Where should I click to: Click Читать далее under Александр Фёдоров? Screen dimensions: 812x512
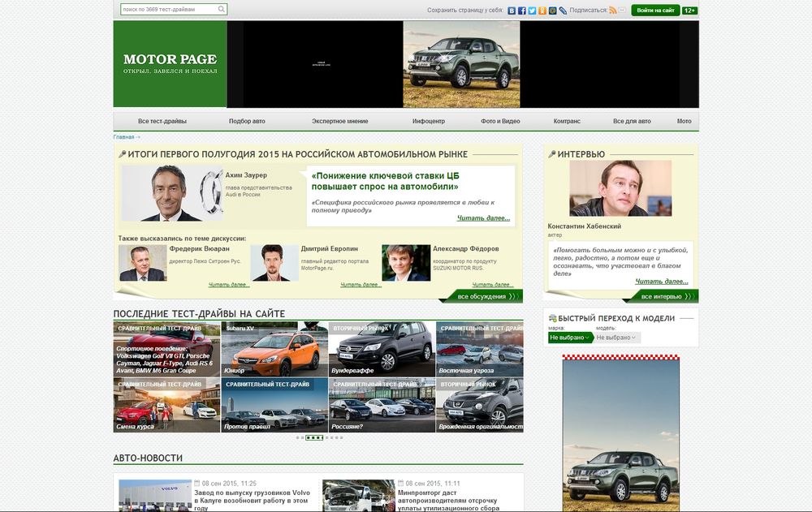(493, 285)
